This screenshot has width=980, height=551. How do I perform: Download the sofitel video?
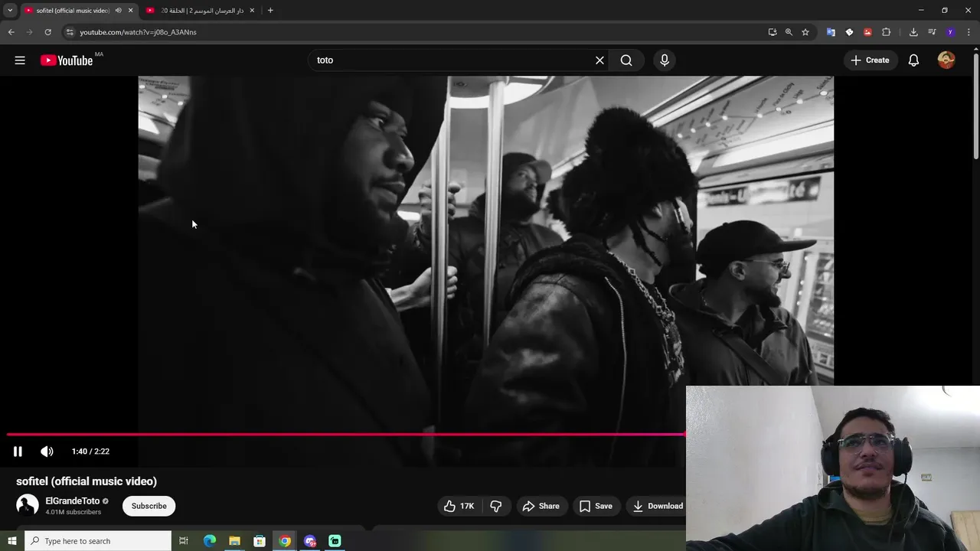tap(657, 506)
